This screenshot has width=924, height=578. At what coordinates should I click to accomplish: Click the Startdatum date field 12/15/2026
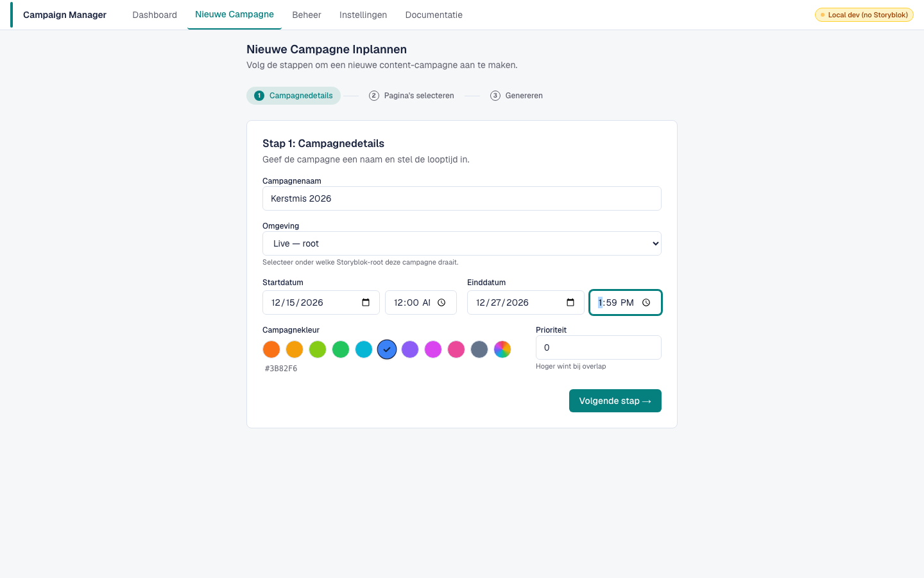[x=321, y=302]
